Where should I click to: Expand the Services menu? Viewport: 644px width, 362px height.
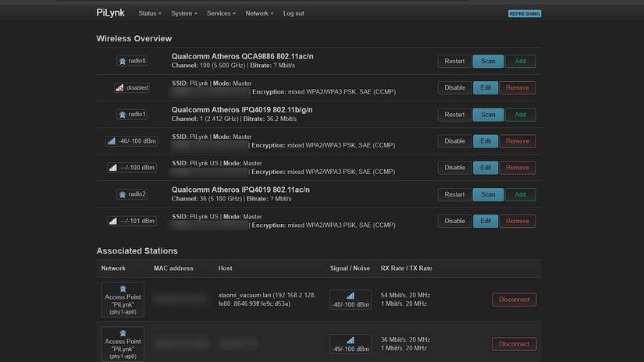(221, 13)
